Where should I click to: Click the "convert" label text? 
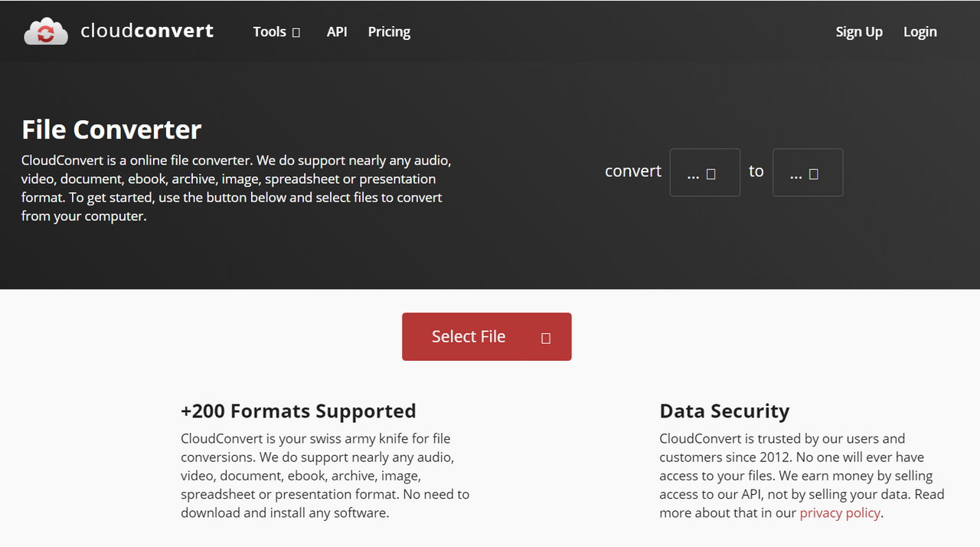[x=633, y=171]
